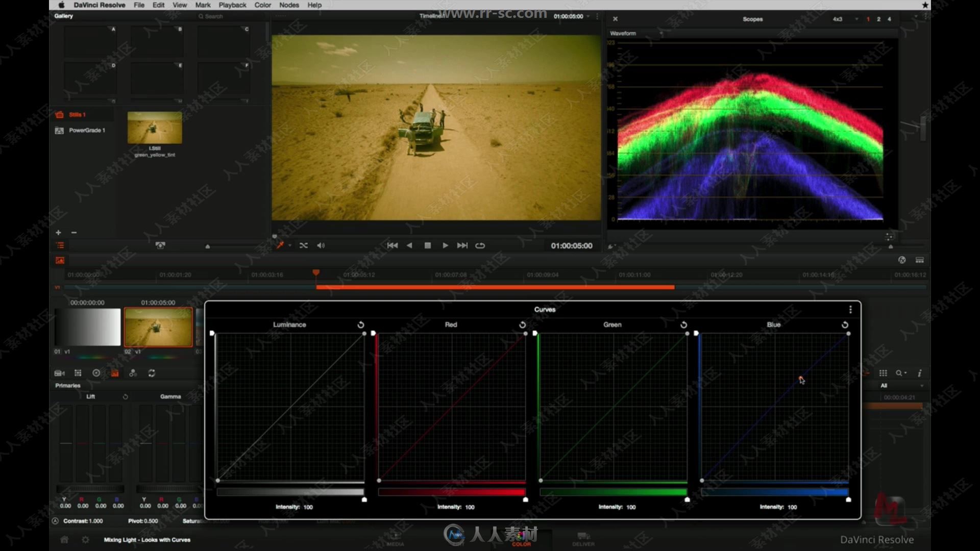Reset the Blue curve

(845, 325)
